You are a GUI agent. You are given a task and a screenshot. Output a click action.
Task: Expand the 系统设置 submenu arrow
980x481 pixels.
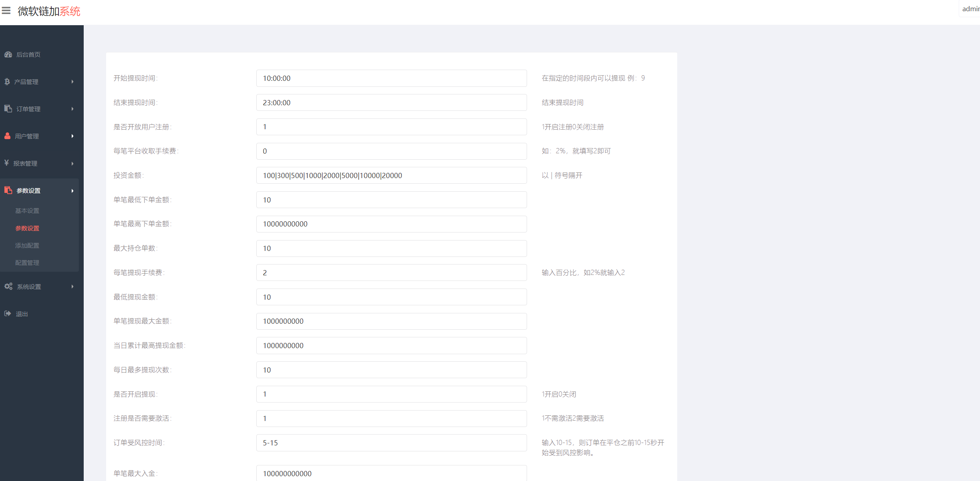[x=72, y=287]
